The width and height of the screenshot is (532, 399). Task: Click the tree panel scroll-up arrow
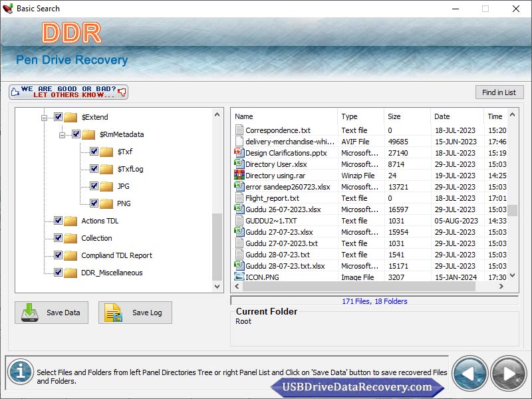click(217, 114)
